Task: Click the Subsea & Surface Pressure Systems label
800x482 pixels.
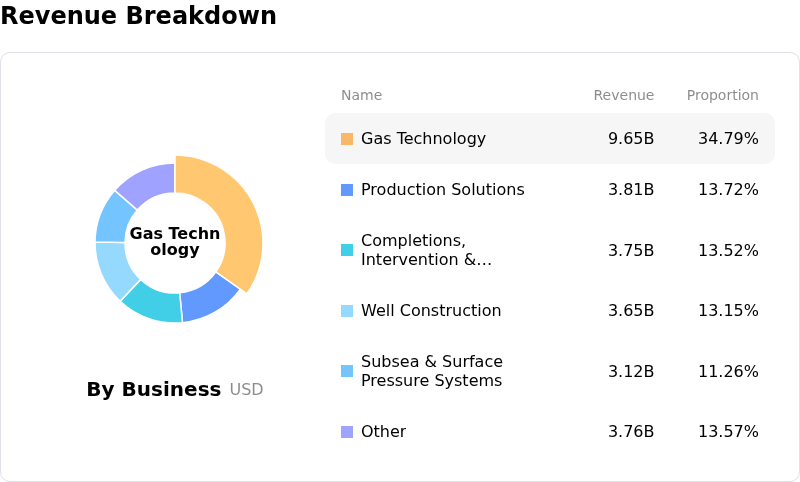Action: pyautogui.click(x=431, y=371)
